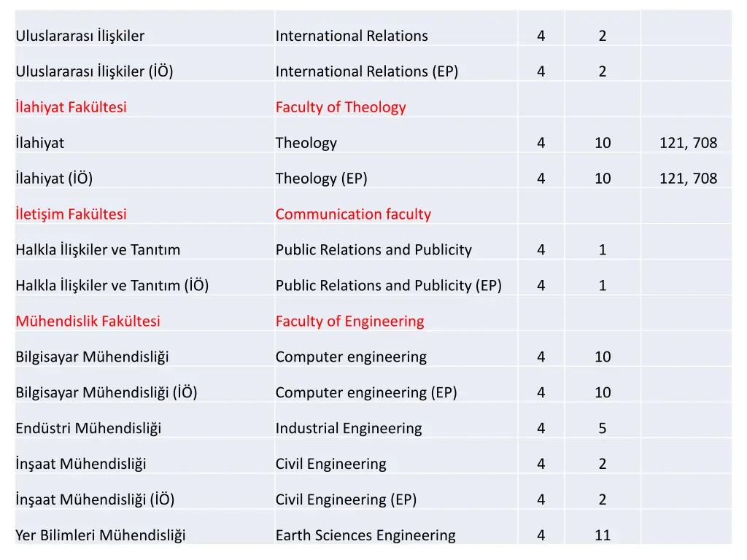Click the International Relations (EP) cell

click(367, 71)
